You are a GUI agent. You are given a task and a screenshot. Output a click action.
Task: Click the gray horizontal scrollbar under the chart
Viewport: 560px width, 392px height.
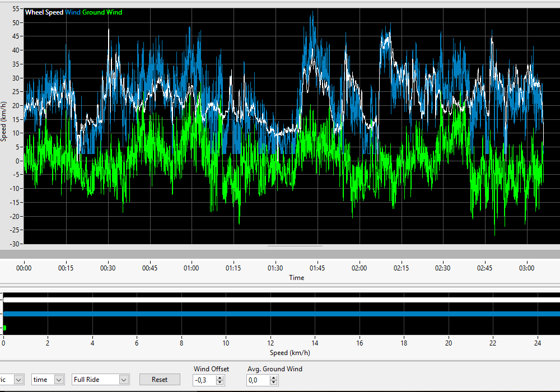[280, 254]
